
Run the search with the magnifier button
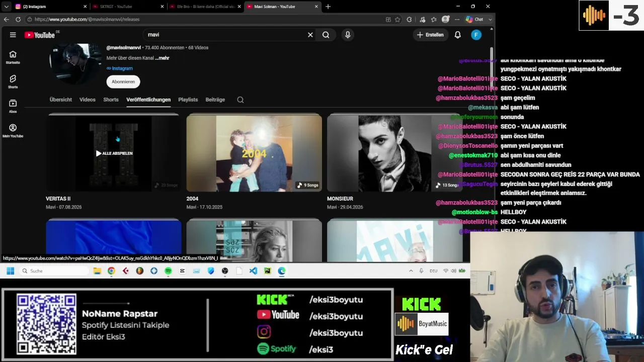point(326,35)
